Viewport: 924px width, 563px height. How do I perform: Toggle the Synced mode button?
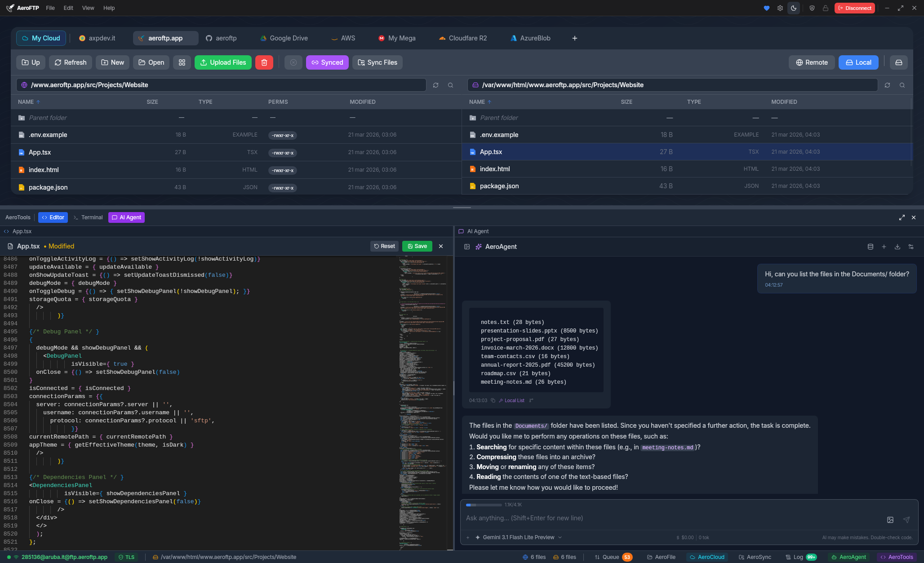coord(327,62)
